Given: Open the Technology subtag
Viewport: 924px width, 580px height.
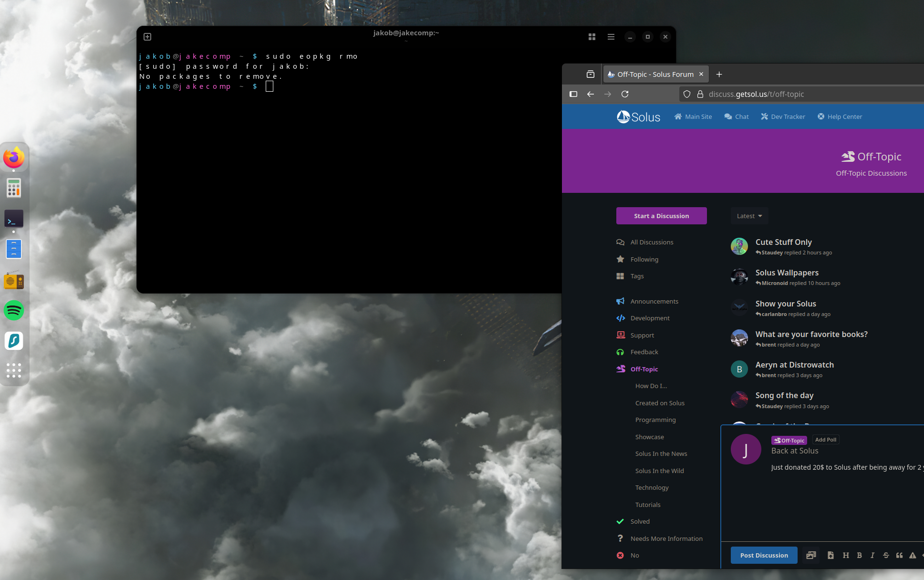Looking at the screenshot, I should tap(652, 487).
